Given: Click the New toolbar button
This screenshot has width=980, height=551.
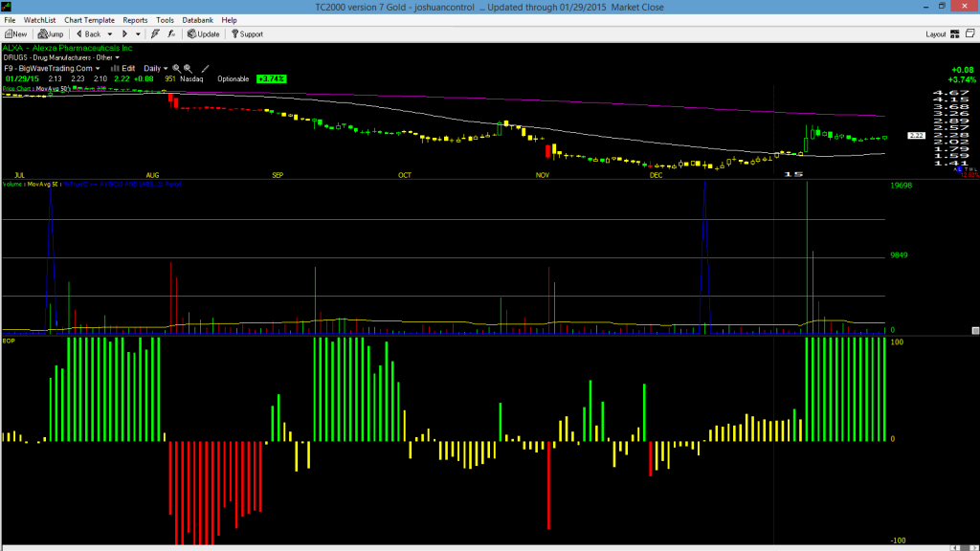Looking at the screenshot, I should 15,34.
